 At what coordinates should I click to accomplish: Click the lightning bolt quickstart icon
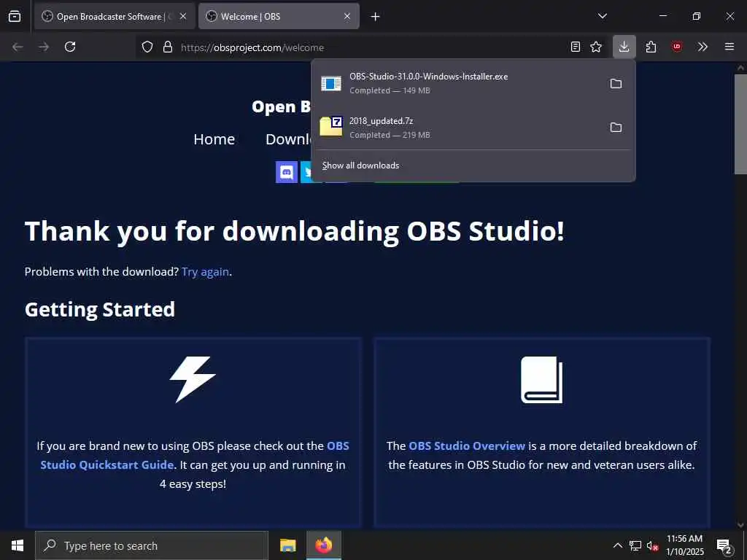tap(193, 379)
